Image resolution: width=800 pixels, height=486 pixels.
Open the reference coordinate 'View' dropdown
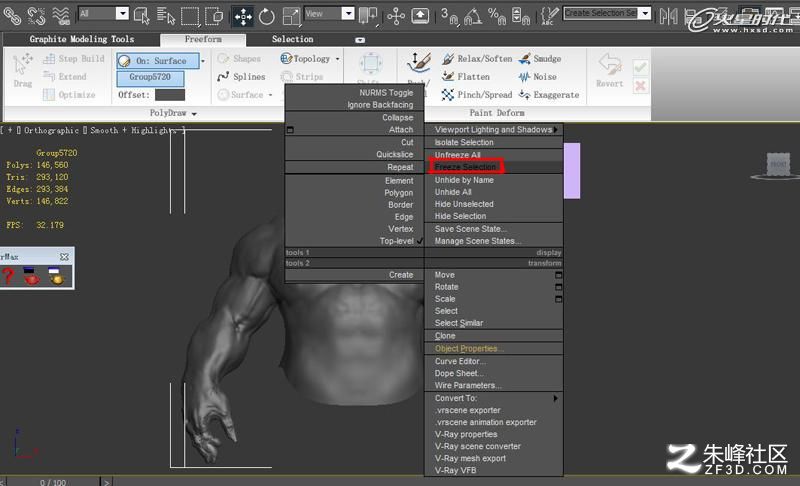click(x=347, y=14)
